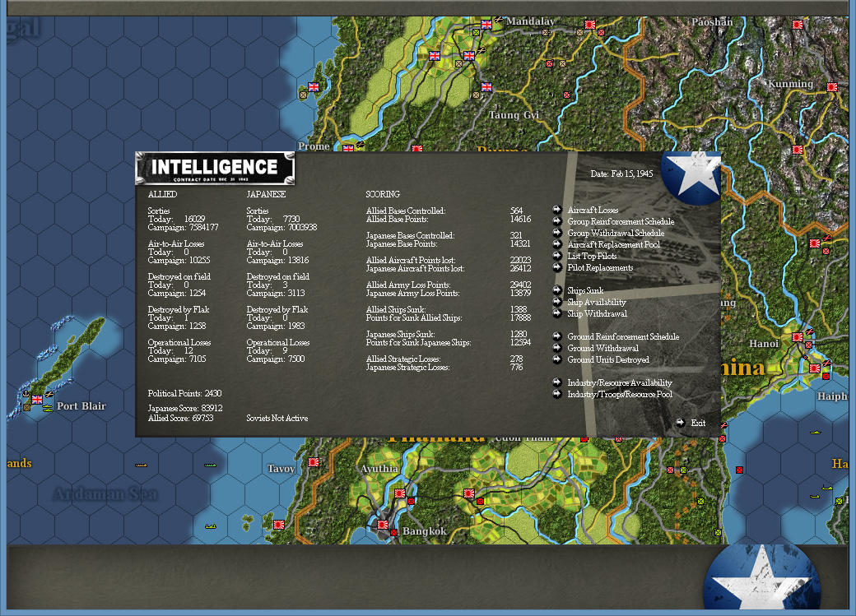Open Group Reinforcement Schedule

click(x=620, y=221)
